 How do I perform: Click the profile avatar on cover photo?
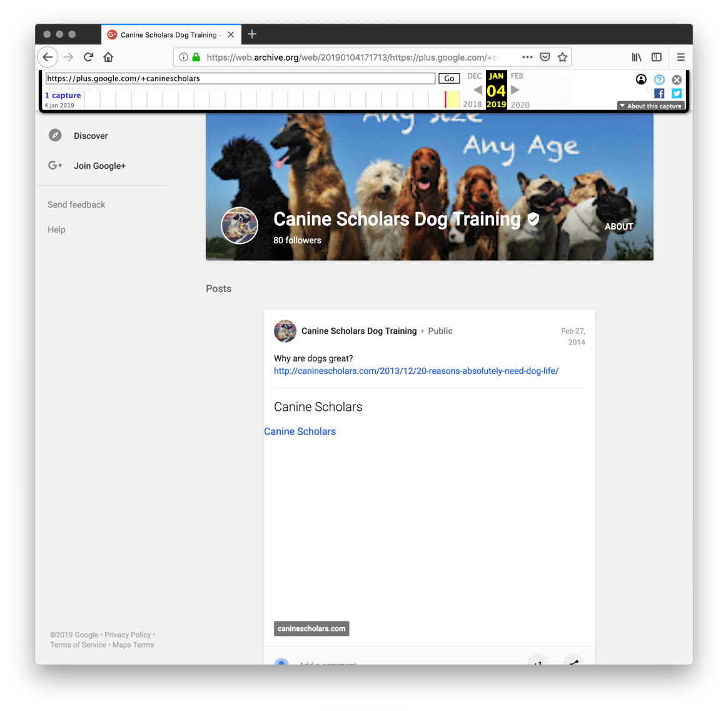click(x=240, y=226)
